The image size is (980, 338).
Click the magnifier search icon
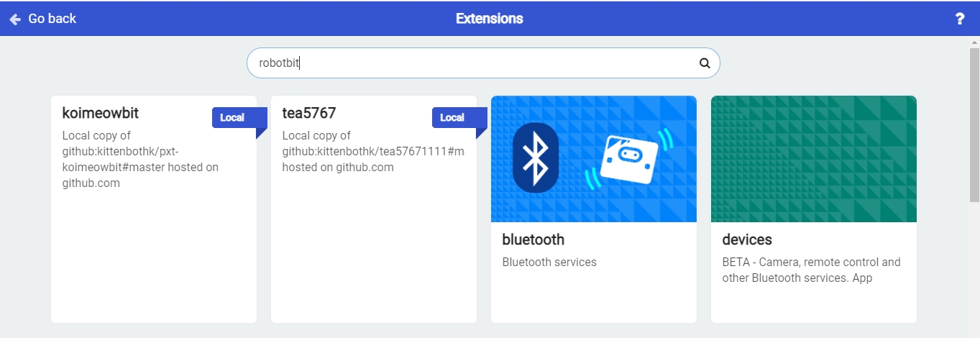pyautogui.click(x=705, y=63)
